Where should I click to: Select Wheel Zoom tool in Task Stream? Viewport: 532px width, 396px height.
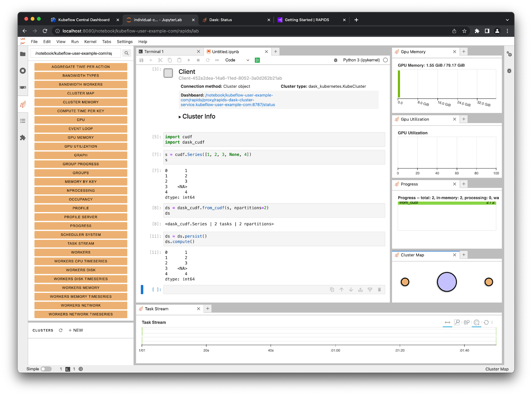click(467, 322)
